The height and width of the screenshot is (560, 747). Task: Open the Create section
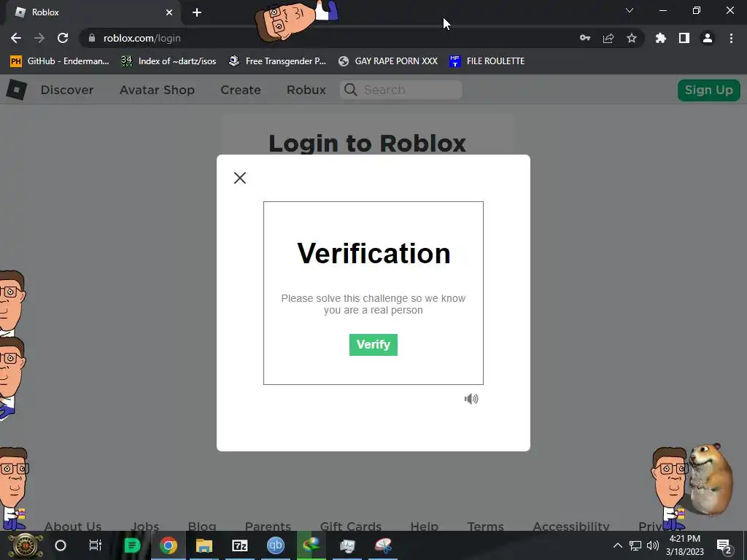coord(241,90)
